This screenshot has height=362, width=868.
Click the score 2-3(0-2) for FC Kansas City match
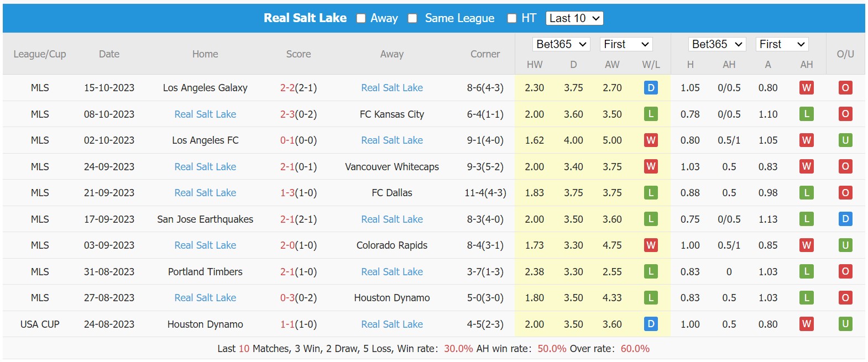(x=299, y=114)
